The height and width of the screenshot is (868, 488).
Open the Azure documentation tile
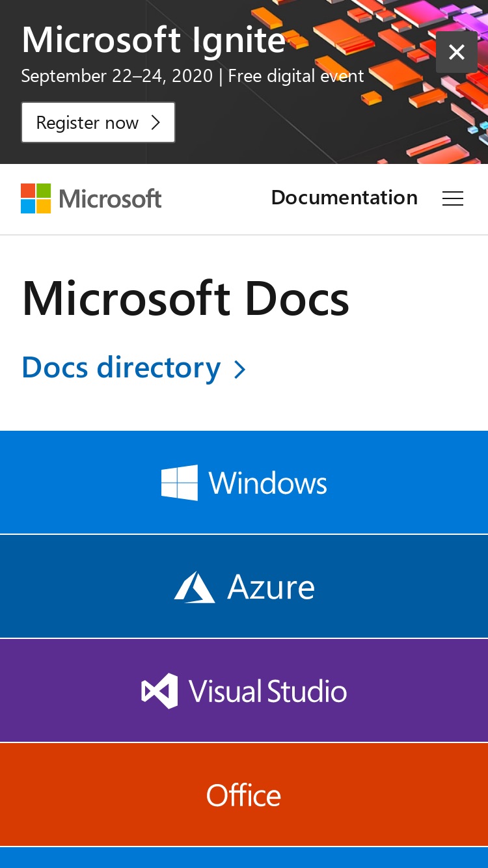coord(244,586)
